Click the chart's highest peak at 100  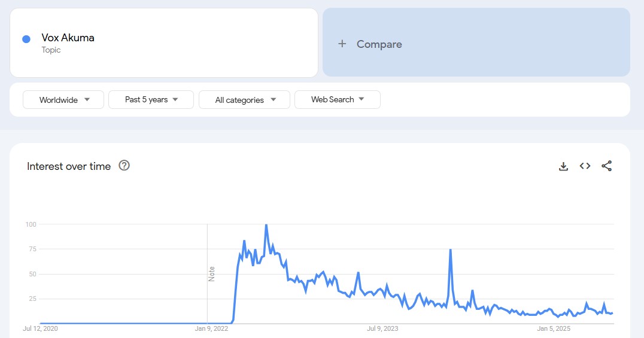pyautogui.click(x=266, y=226)
